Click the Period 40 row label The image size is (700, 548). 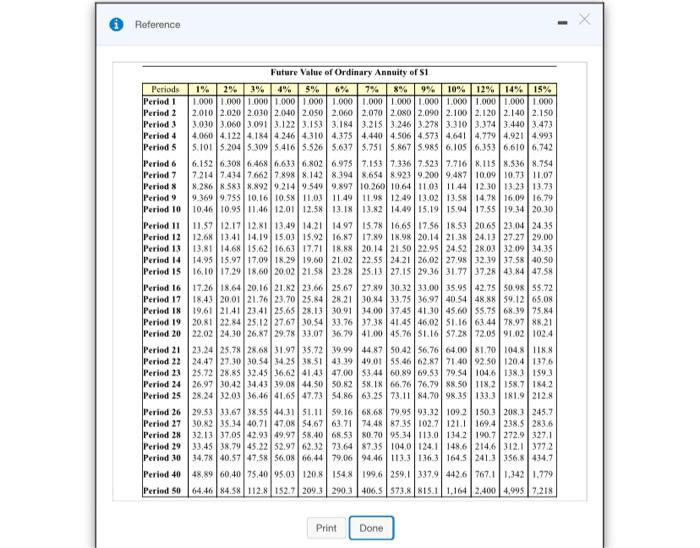pos(162,474)
